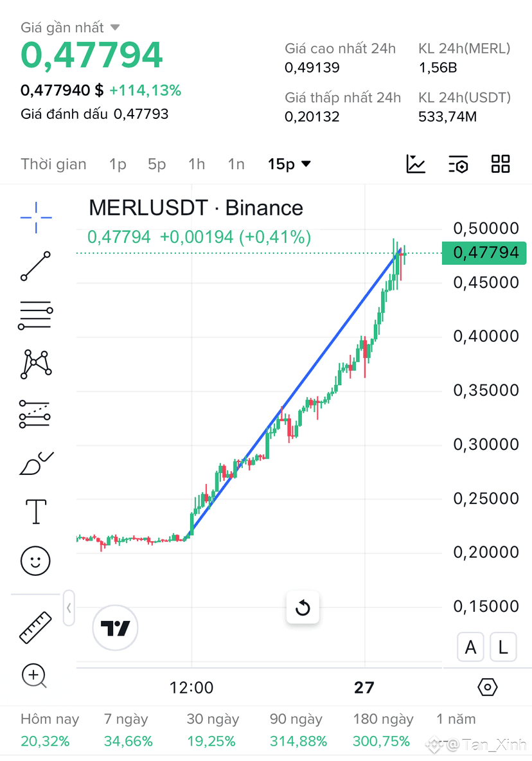Reset the chart view with the undo arrow

coord(303,607)
